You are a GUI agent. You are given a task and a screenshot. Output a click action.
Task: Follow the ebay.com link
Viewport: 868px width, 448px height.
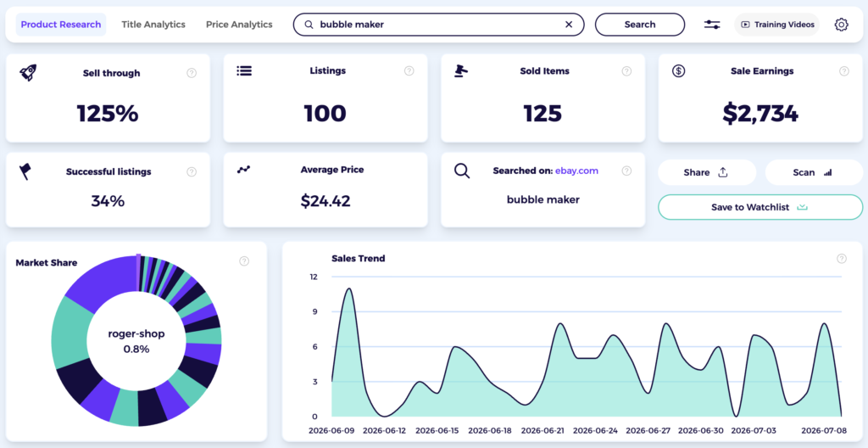coord(576,171)
